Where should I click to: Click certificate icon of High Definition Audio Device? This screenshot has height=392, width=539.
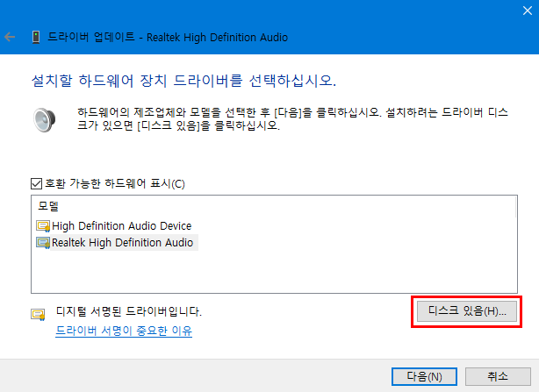[43, 226]
